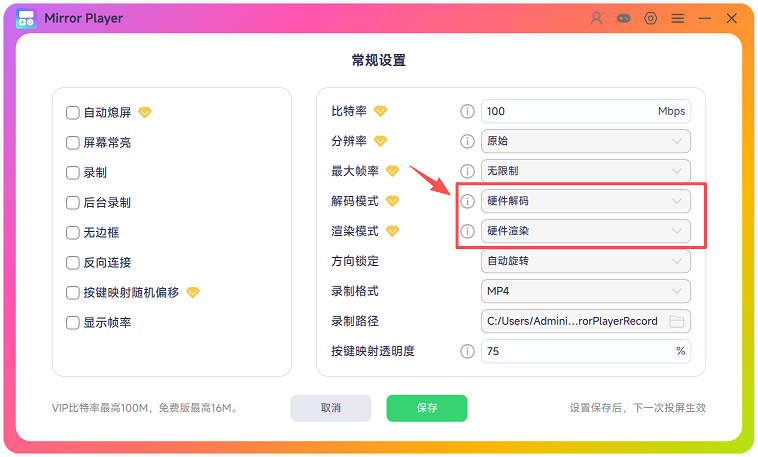Screen dimensions: 758x457
Task: Tick the 录制 checkbox
Action: (x=73, y=173)
